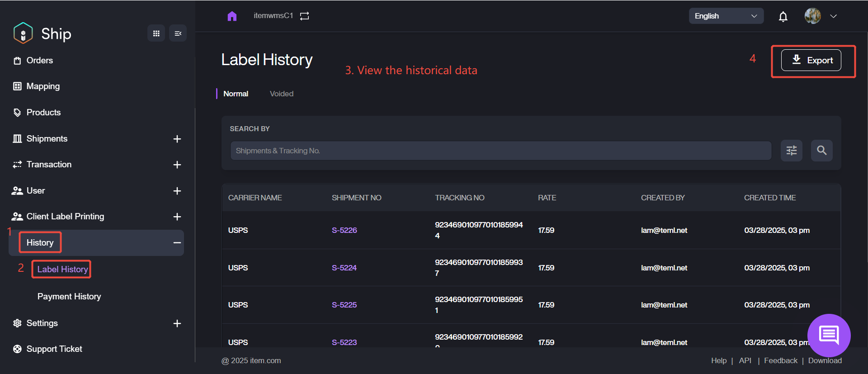The height and width of the screenshot is (374, 868).
Task: Open the live chat bubble
Action: (x=829, y=335)
